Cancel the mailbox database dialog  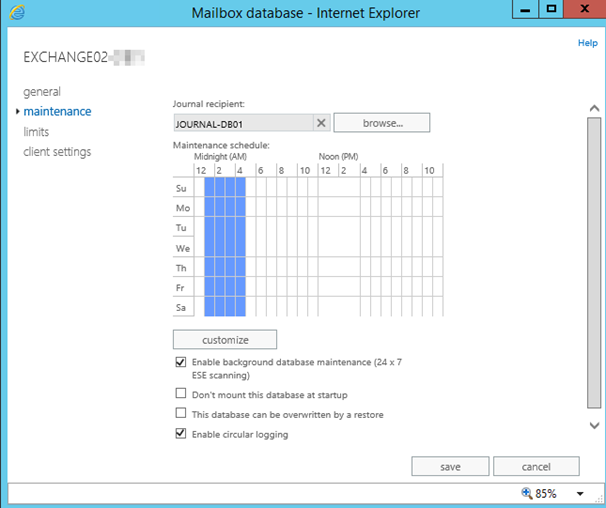pyautogui.click(x=536, y=467)
